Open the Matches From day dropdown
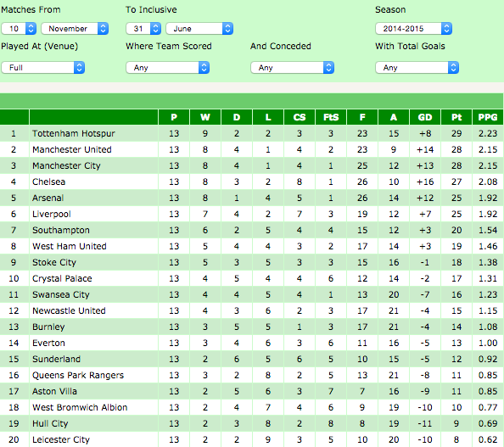This screenshot has height=447, width=504. [19, 29]
